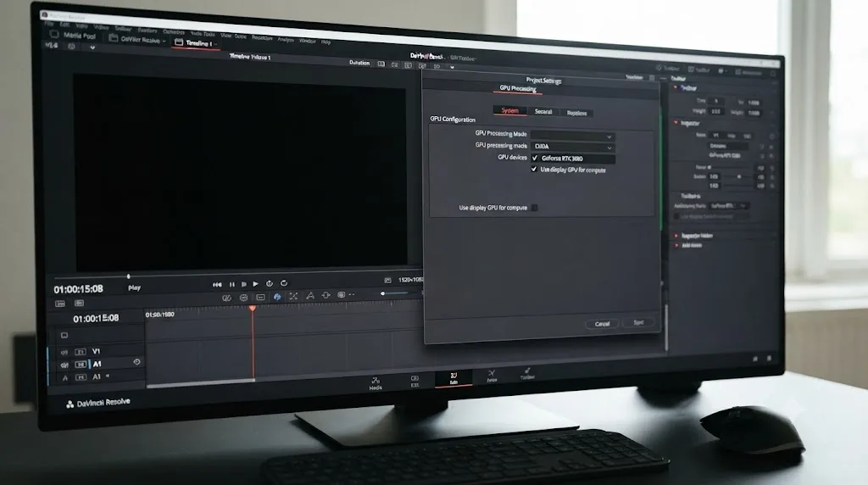Open the DaVinci Resolve project dropdown
The height and width of the screenshot is (485, 868).
[x=137, y=39]
